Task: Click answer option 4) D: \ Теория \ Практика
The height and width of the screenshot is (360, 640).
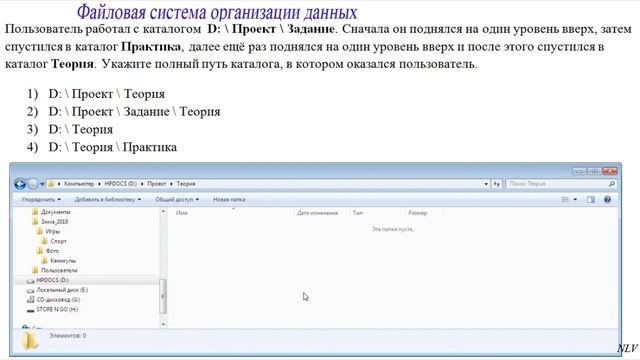Action: [102, 147]
